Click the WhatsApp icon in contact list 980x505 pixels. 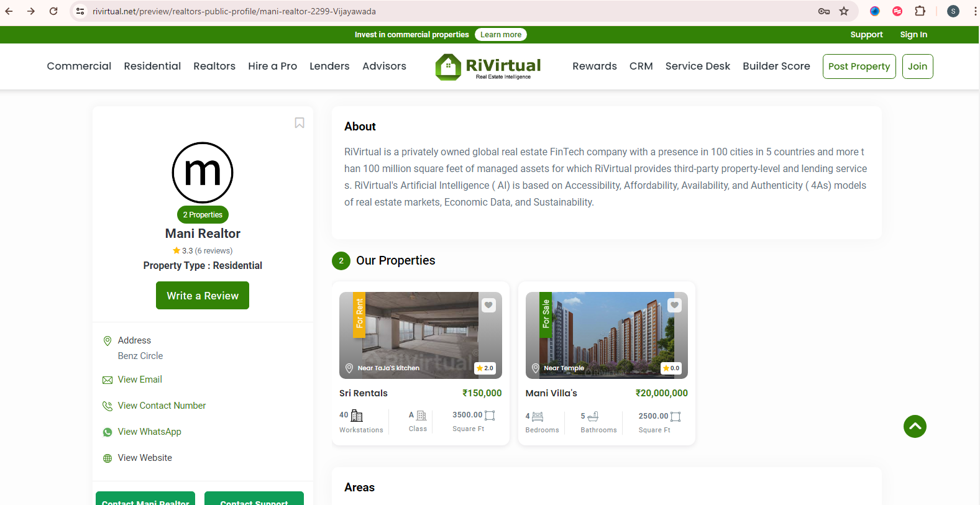pos(108,432)
